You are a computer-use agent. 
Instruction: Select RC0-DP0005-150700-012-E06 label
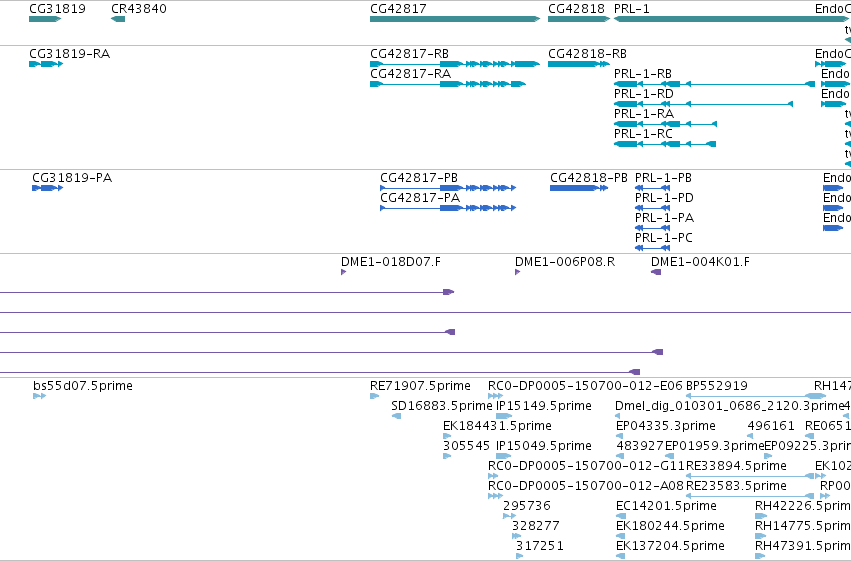pyautogui.click(x=585, y=386)
